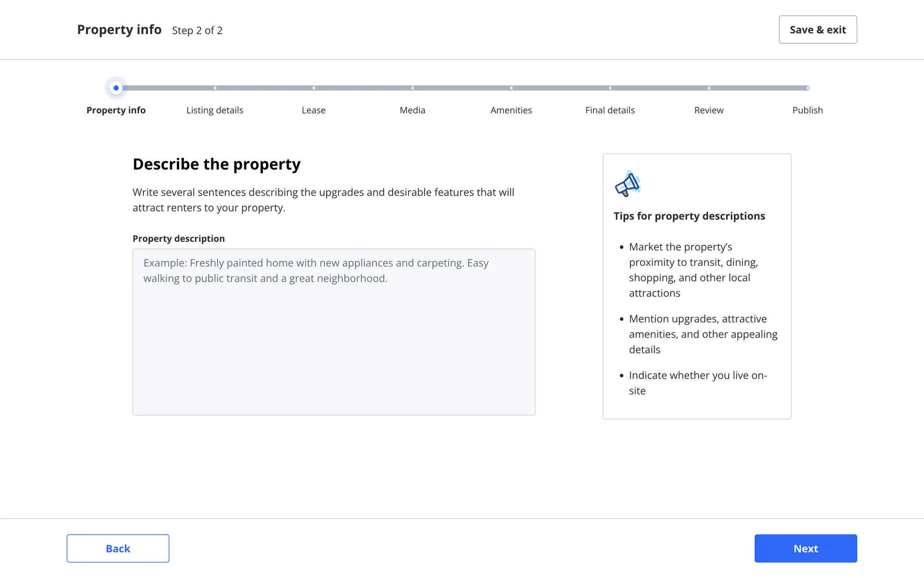Go to the Lease step label
Image resolution: width=924 pixels, height=578 pixels.
pyautogui.click(x=313, y=110)
